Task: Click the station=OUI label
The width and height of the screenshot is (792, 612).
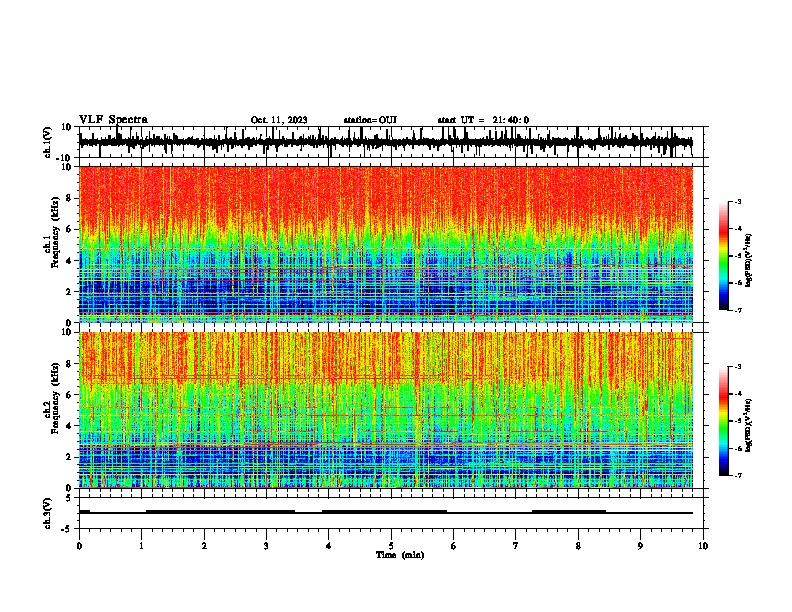Action: [370, 120]
